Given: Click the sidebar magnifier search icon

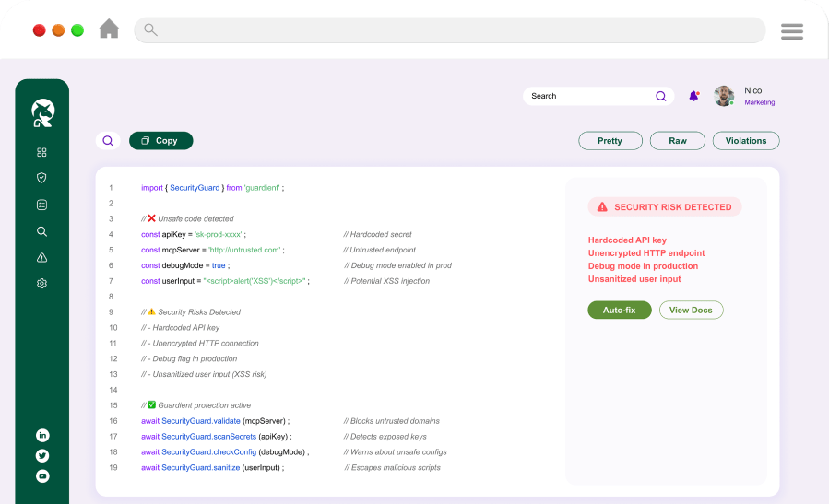Looking at the screenshot, I should coord(41,231).
